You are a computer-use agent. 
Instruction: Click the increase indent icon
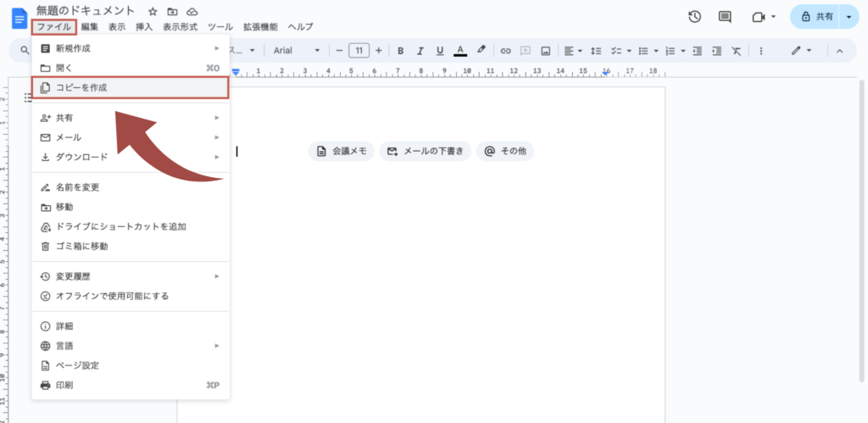point(716,51)
